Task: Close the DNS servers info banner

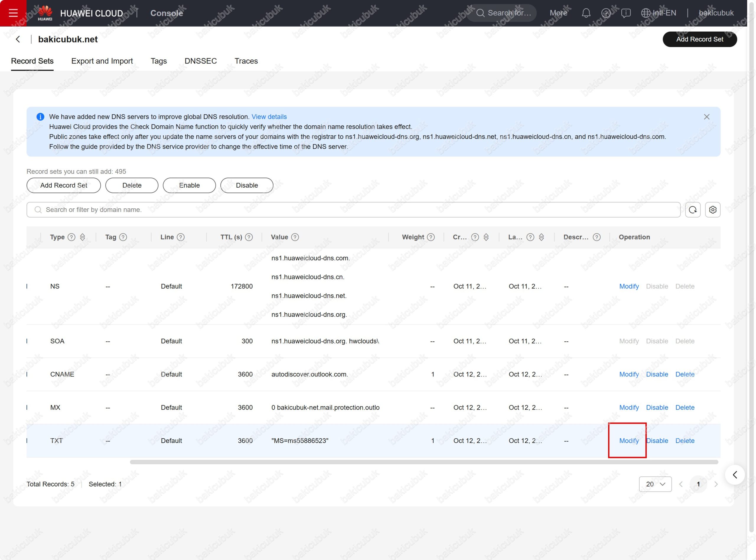Action: [x=707, y=117]
